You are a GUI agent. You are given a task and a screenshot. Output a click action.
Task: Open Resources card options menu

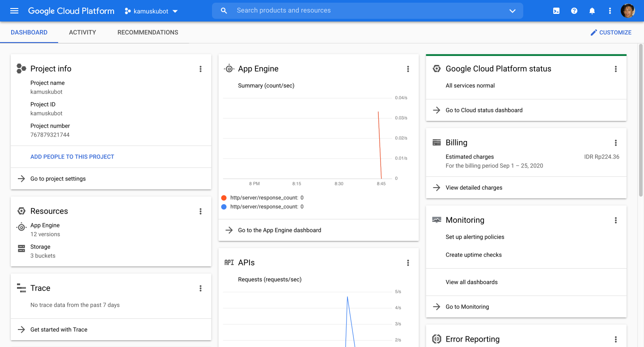tap(200, 211)
